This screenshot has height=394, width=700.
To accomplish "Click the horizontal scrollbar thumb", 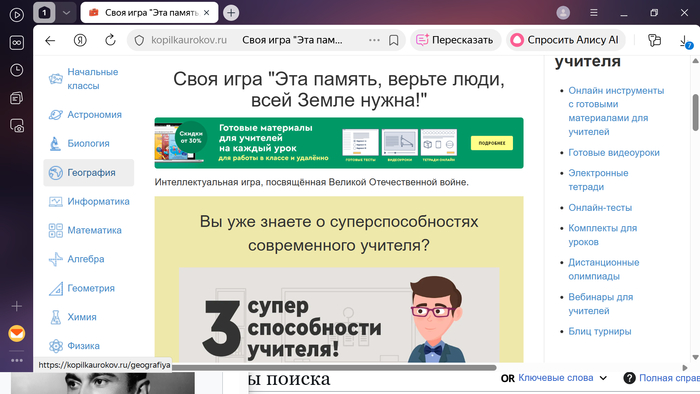I will click(333, 368).
